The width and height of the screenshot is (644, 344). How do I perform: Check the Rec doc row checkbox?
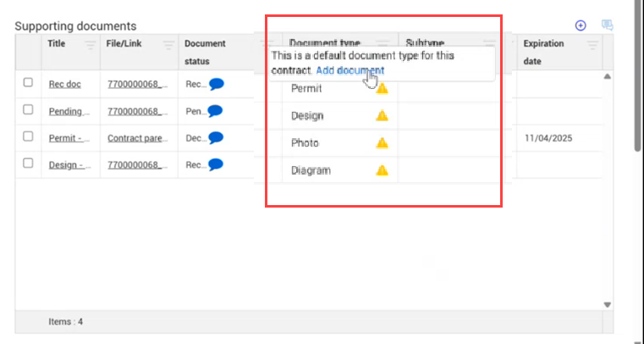pyautogui.click(x=28, y=82)
